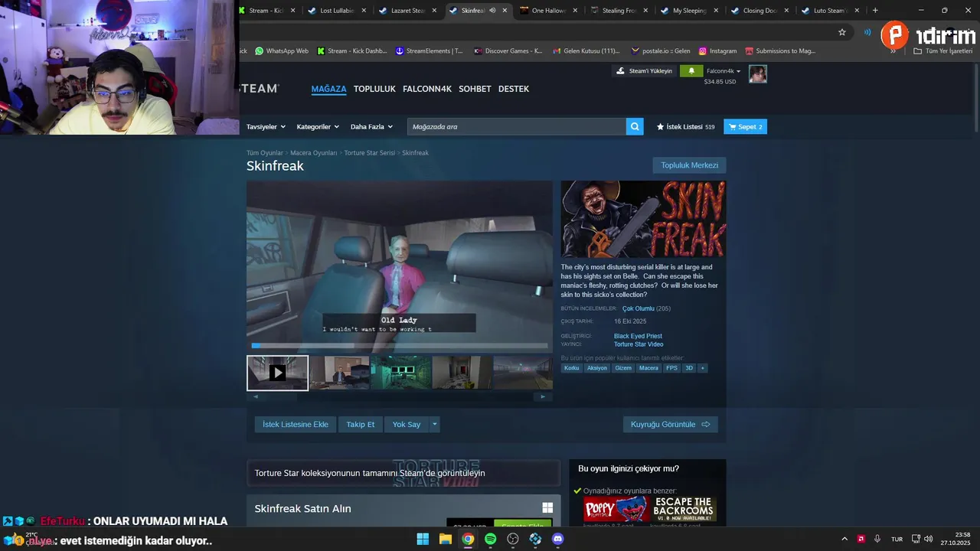Open postale.io Gelen bookmark
This screenshot has height=551, width=980.
click(661, 51)
